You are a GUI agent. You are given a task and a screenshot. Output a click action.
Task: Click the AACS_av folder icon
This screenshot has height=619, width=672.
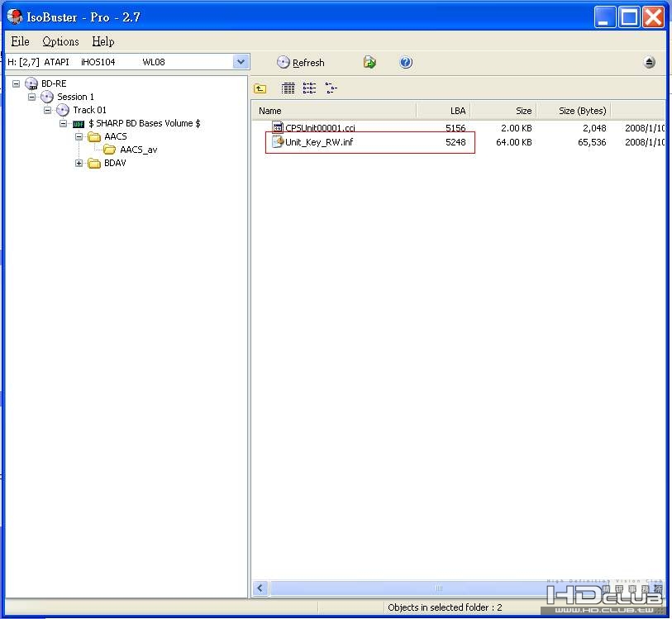(110, 150)
